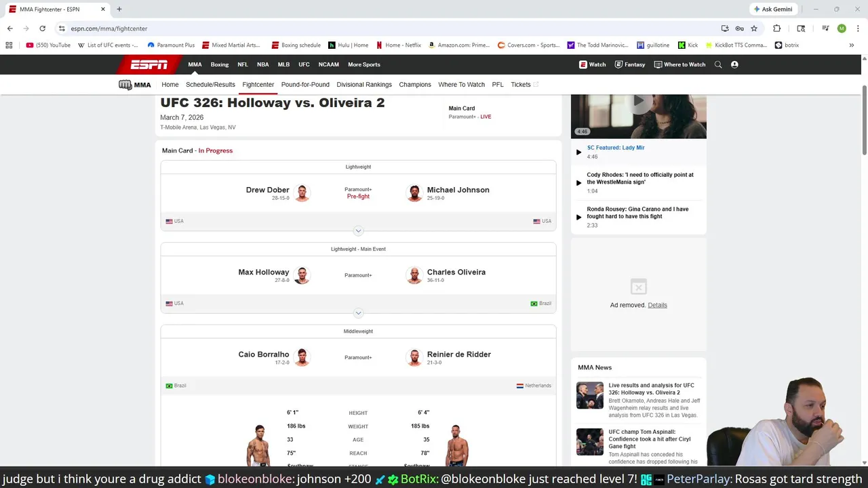Open a new browser tab
Viewport: 868px width, 488px height.
click(119, 9)
